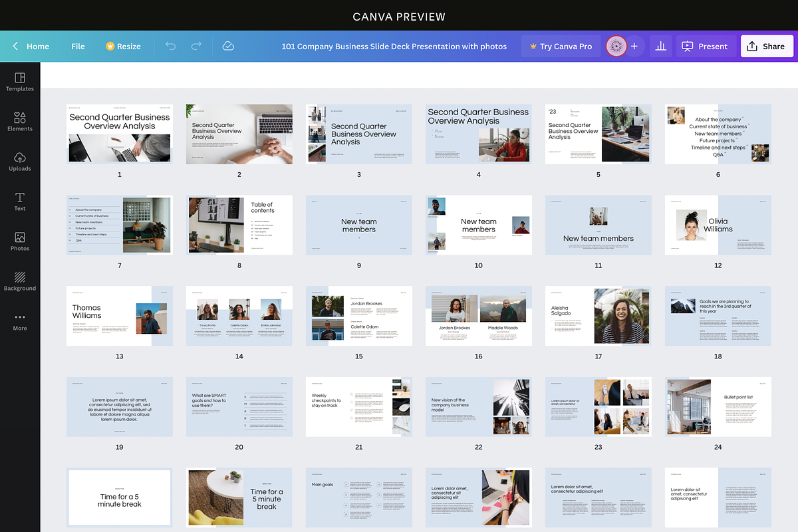Upgrade with the Try Canva Pro button
Image resolution: width=798 pixels, height=532 pixels.
click(559, 46)
